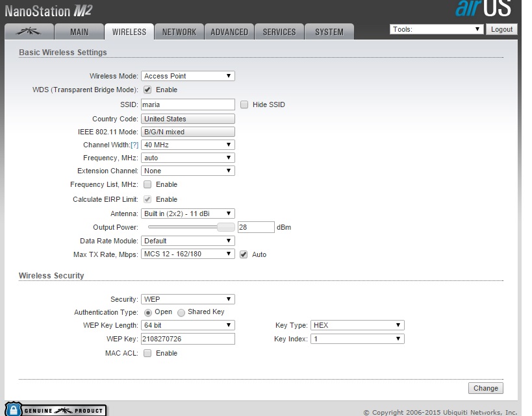
Task: Switch to the SERVICES tab
Action: pos(279,32)
